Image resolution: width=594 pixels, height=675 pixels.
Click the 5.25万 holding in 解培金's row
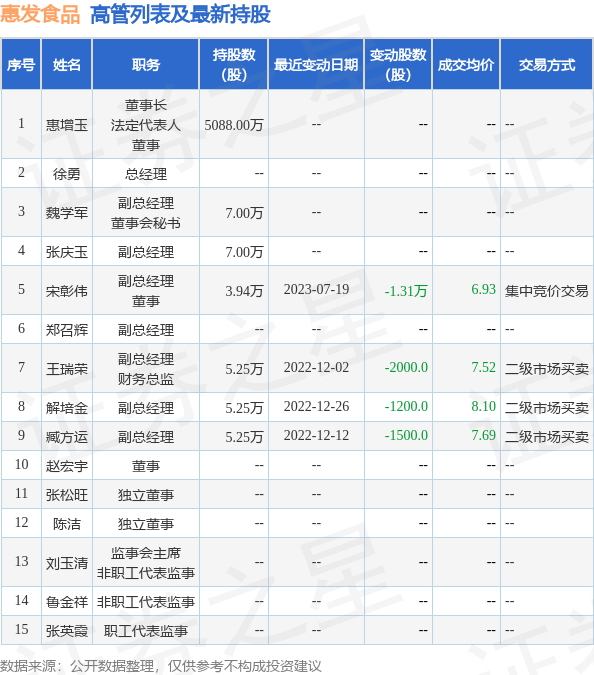point(244,407)
